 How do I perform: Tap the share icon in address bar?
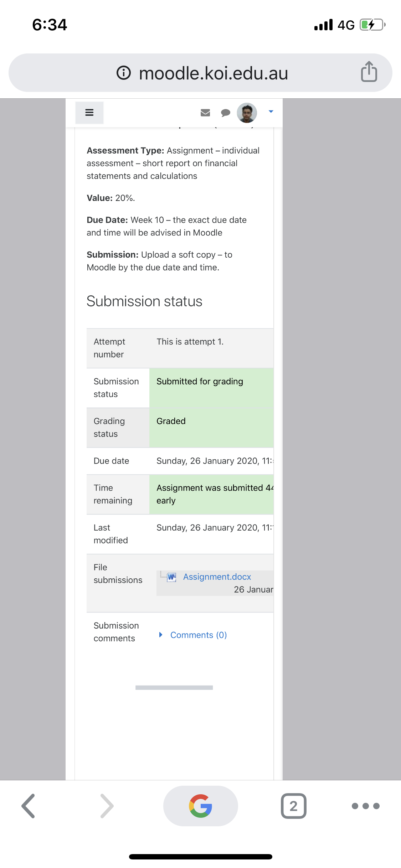tap(369, 72)
